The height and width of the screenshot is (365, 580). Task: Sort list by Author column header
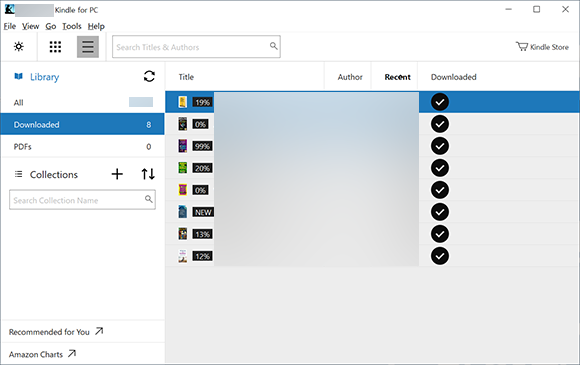click(350, 77)
